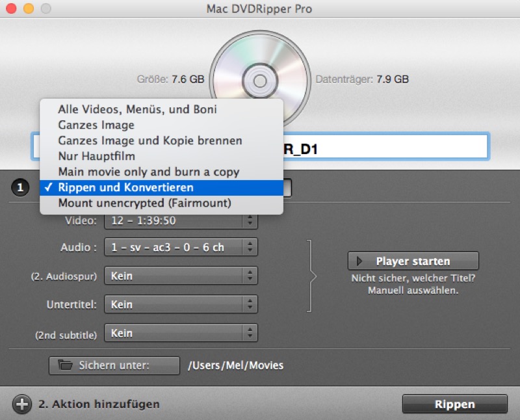
Task: Select 'Alle Videos, Menüs, und Boni' option
Action: coord(137,109)
